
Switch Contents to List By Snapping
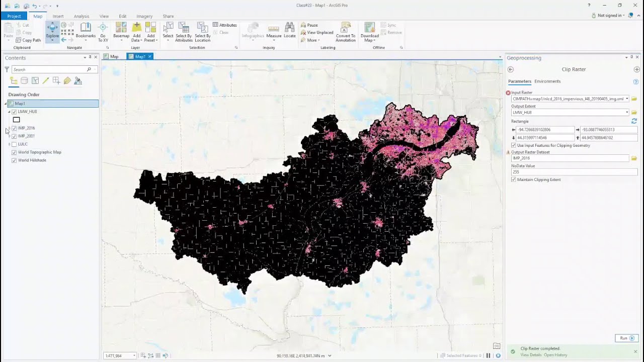56,80
